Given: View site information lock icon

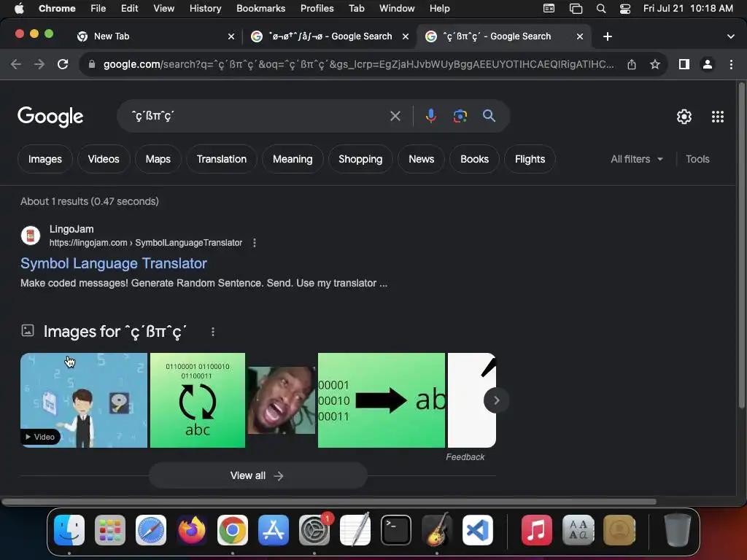Looking at the screenshot, I should click(x=92, y=64).
